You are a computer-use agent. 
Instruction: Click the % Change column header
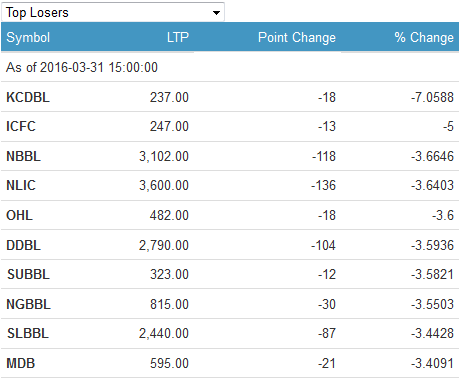[x=424, y=37]
